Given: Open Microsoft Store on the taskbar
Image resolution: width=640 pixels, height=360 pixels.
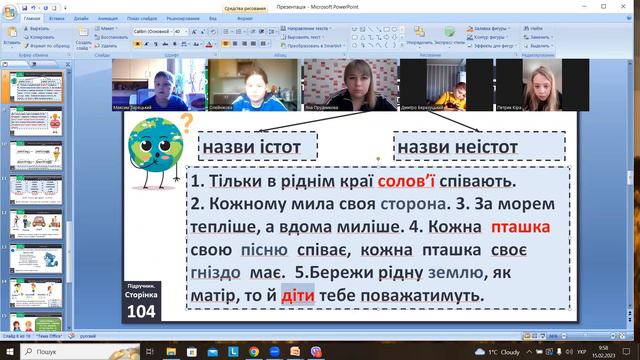Looking at the screenshot, I should click(191, 351).
